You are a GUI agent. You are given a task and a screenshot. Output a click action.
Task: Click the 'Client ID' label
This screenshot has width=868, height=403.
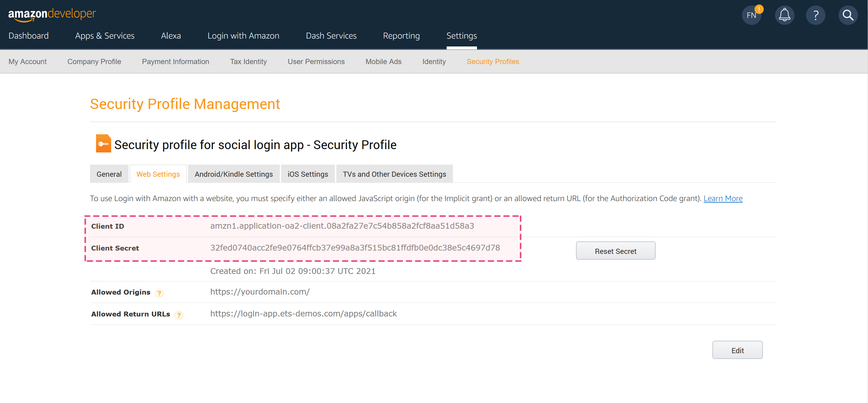pyautogui.click(x=108, y=226)
